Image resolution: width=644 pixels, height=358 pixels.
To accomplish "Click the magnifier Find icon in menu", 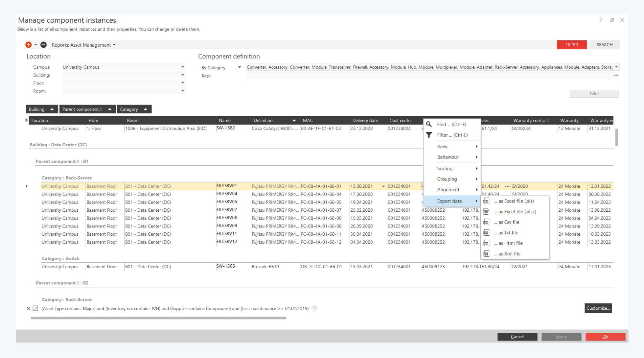I will [x=429, y=124].
